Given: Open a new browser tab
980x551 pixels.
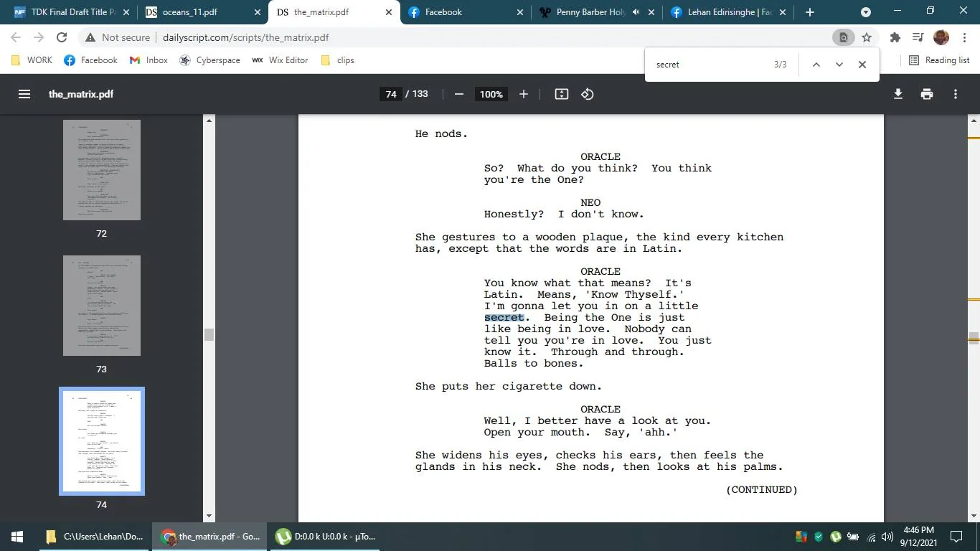Looking at the screenshot, I should pyautogui.click(x=810, y=12).
